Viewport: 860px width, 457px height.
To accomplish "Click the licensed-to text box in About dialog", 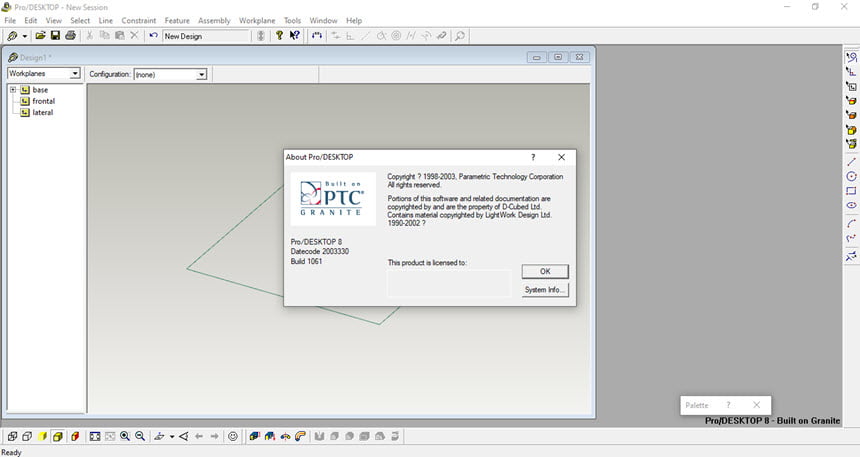I will [449, 283].
